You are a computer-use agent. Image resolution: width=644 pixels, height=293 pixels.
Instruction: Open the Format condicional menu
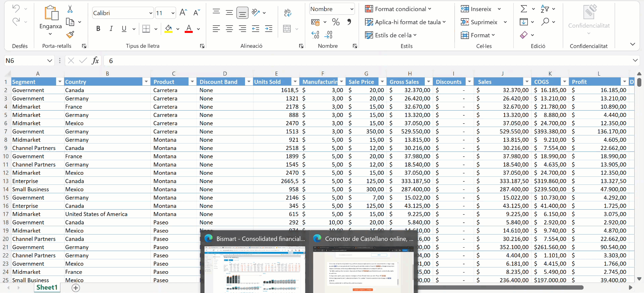pos(398,9)
